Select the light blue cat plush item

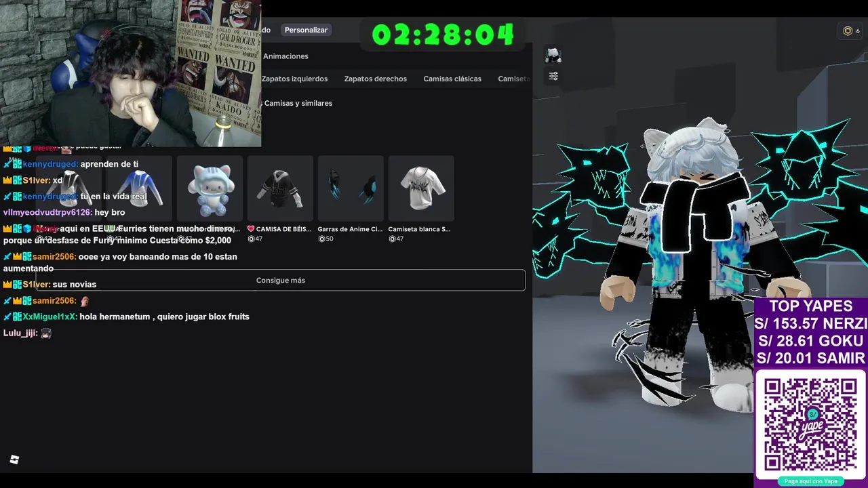[210, 188]
